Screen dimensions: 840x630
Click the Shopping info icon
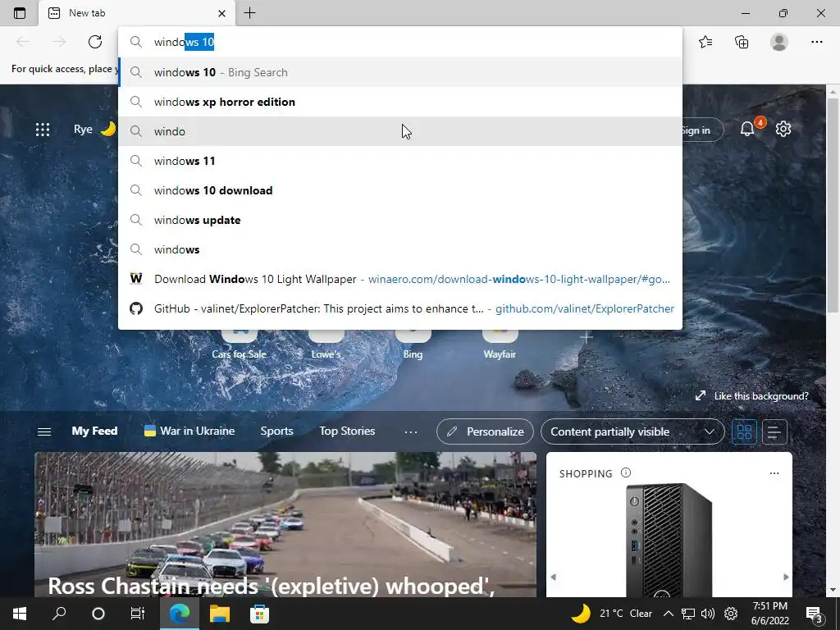(626, 472)
